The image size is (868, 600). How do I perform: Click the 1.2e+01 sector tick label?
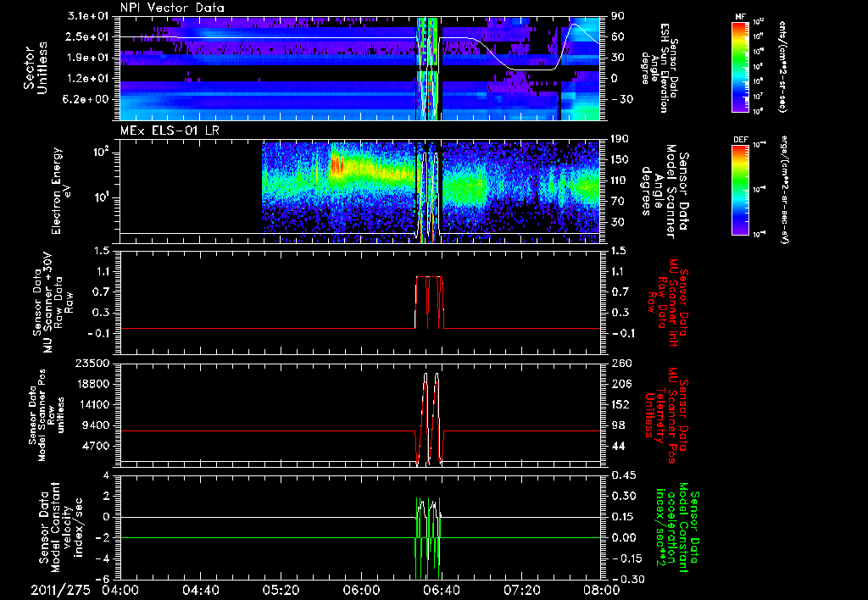(x=89, y=79)
